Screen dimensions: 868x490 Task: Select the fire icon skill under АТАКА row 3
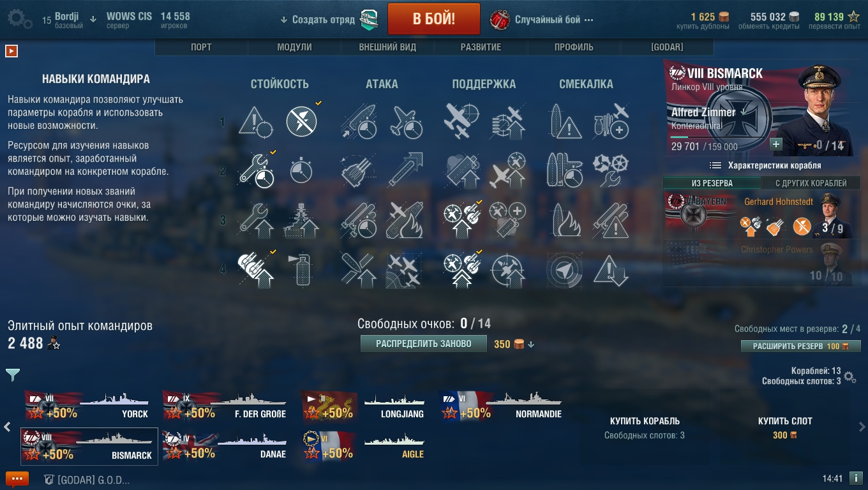(x=405, y=221)
